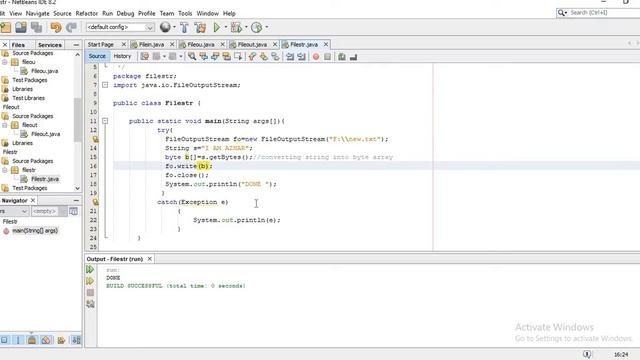
Task: Click the Comment icon in editor toolbar
Action: click(342, 57)
